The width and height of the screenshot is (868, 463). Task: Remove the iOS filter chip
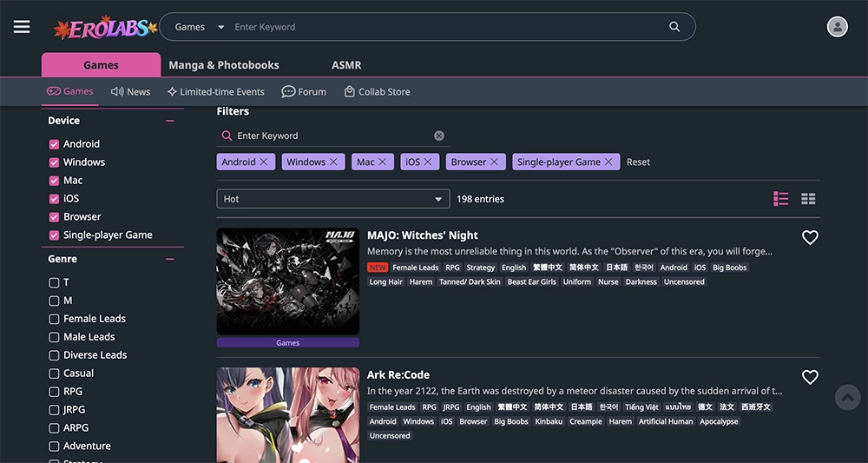(x=428, y=162)
